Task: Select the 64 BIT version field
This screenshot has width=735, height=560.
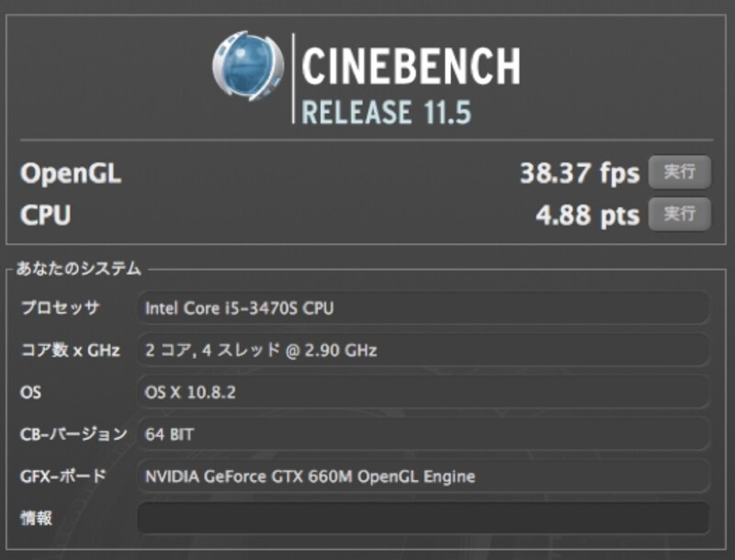Action: coord(424,434)
